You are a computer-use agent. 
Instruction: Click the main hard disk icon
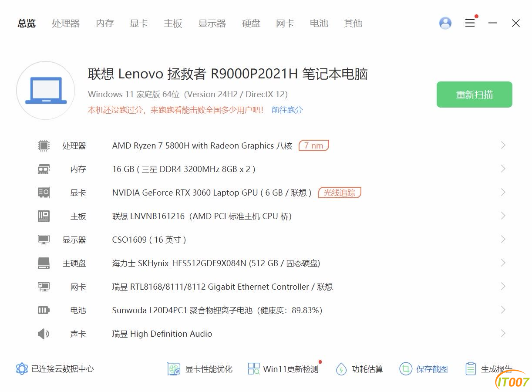(44, 263)
